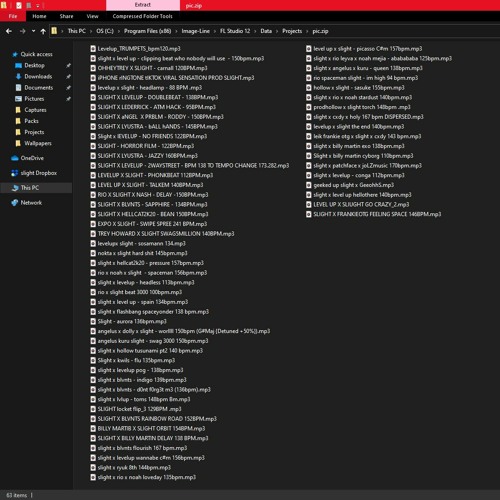
Task: Open Pictures in the sidebar
Action: (x=34, y=99)
